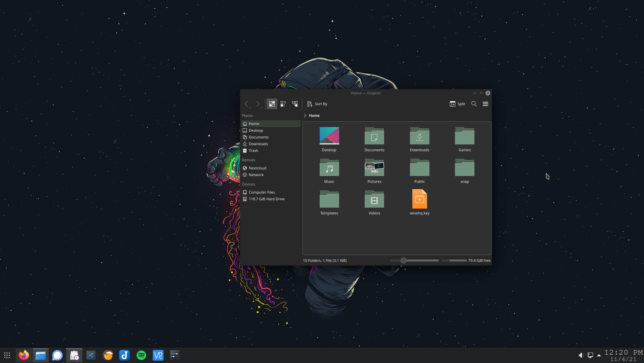Open the Nextcloud remote location
The width and height of the screenshot is (644, 363).
coord(257,168)
